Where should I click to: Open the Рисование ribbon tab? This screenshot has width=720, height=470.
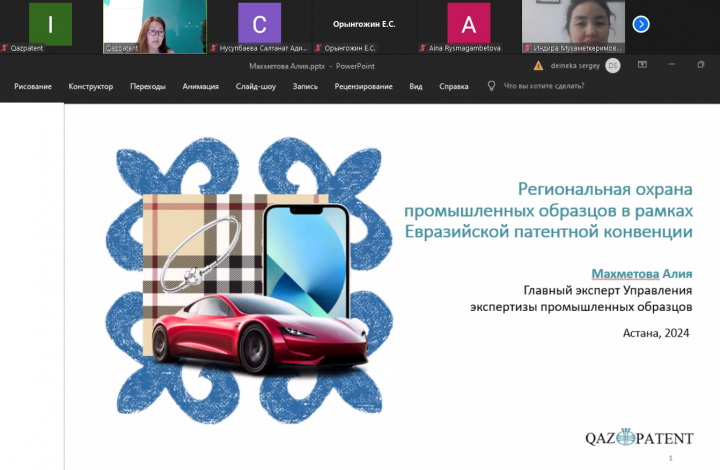coord(33,87)
